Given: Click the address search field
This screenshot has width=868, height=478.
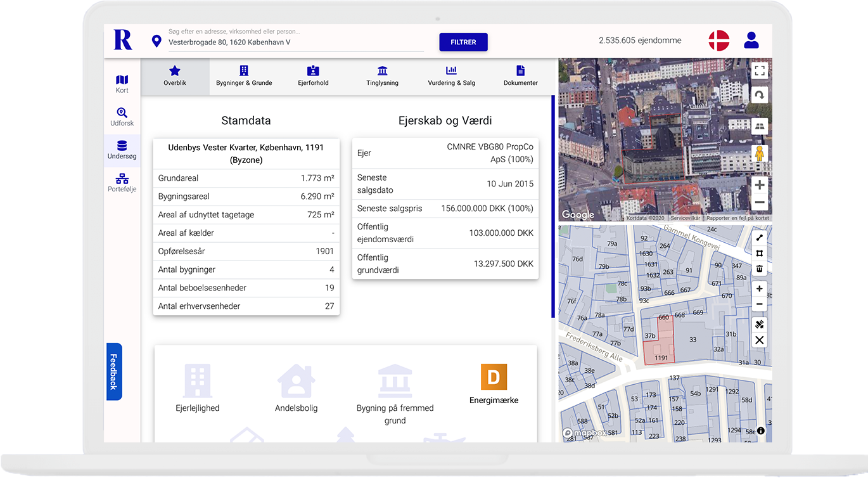Looking at the screenshot, I should coord(295,42).
